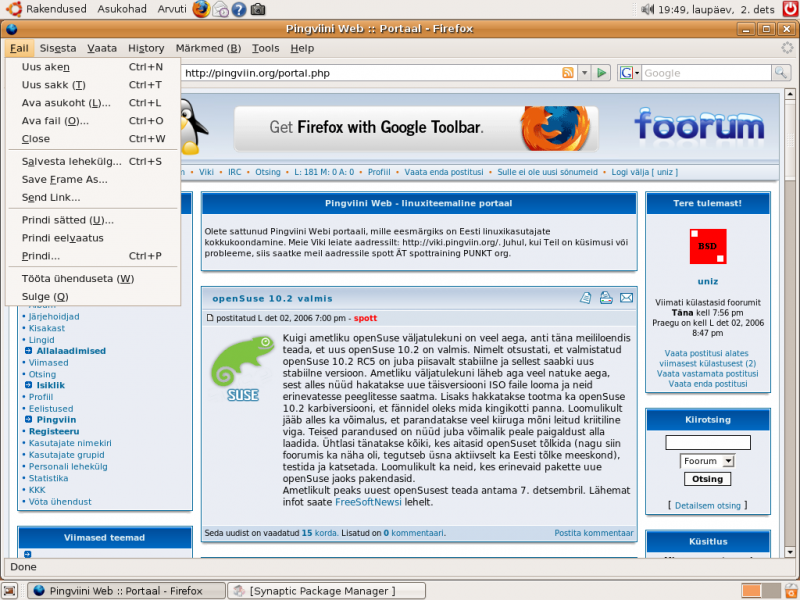Open the trash icon in the bottom panel

tap(791, 590)
